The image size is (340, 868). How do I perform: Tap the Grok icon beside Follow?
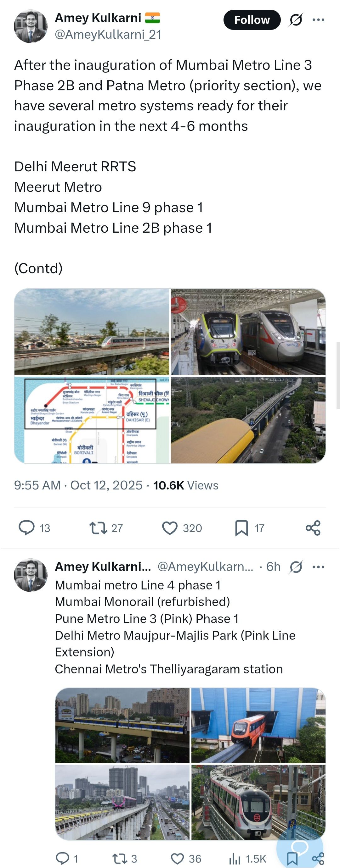tap(296, 20)
